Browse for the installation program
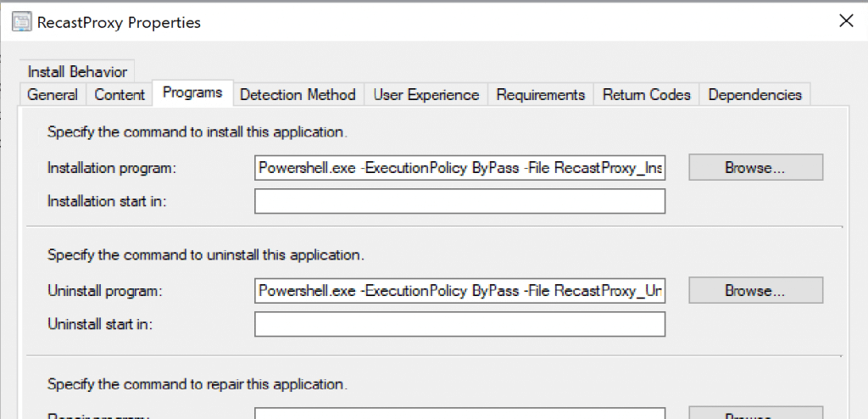The height and width of the screenshot is (419, 868). coord(754,168)
